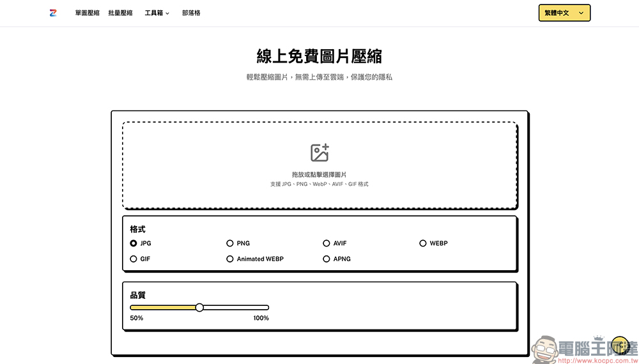The height and width of the screenshot is (364, 639).
Task: Click the add-image upload icon
Action: pyautogui.click(x=319, y=153)
